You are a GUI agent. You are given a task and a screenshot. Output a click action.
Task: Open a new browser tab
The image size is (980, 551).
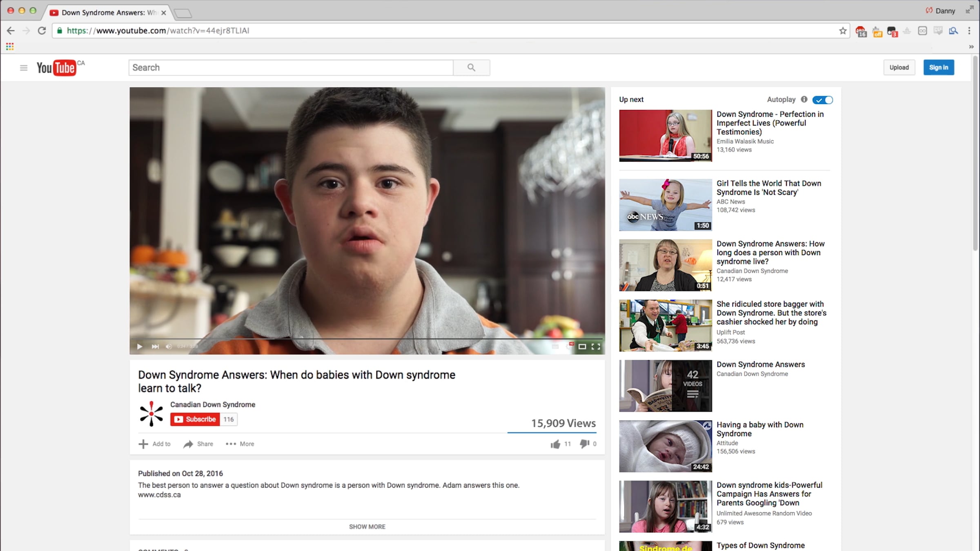[x=183, y=13]
